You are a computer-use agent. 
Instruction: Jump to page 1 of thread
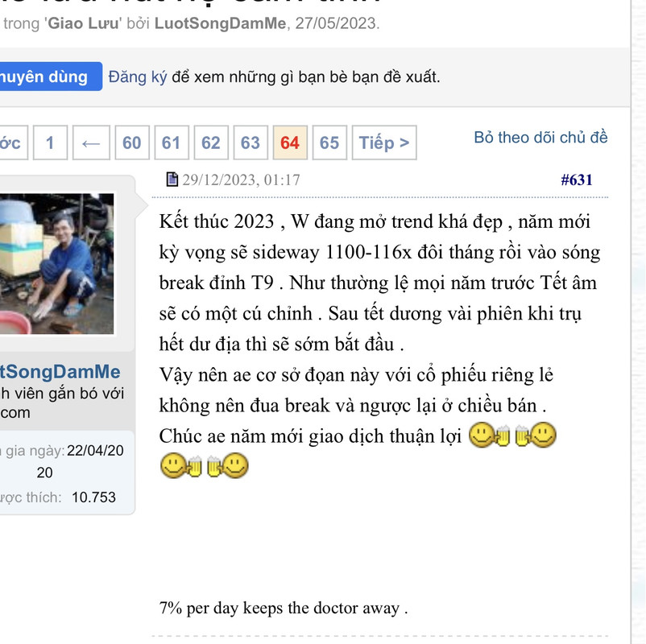pos(50,142)
